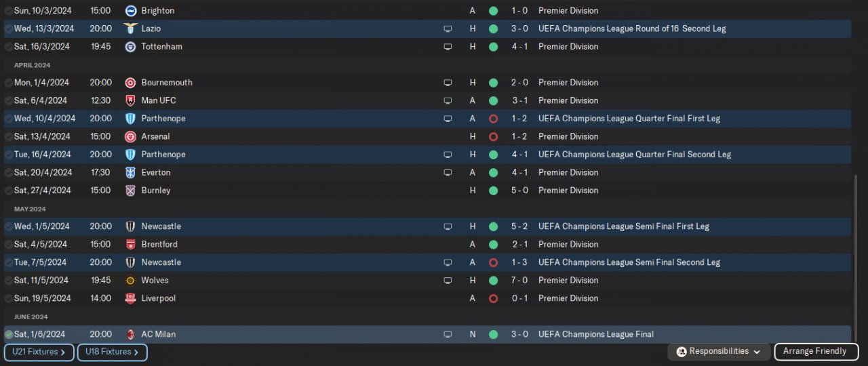
Task: Toggle the checkmark next to Sat, 27/4/2024
Action: coord(9,190)
